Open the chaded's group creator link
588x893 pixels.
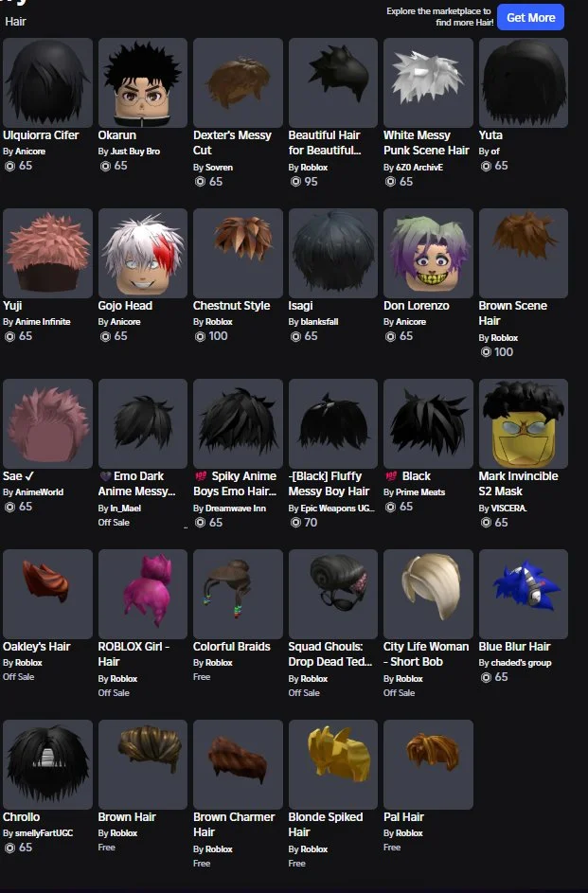tap(521, 663)
